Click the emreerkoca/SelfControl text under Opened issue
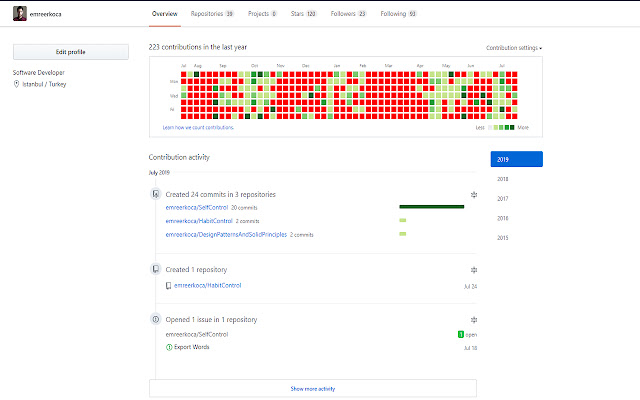640x400 pixels. 197,334
